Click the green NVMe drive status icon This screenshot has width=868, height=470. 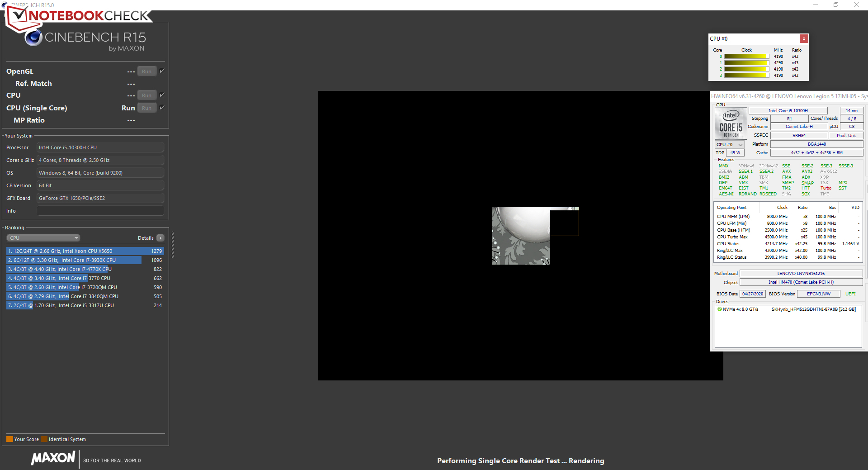[x=720, y=309]
